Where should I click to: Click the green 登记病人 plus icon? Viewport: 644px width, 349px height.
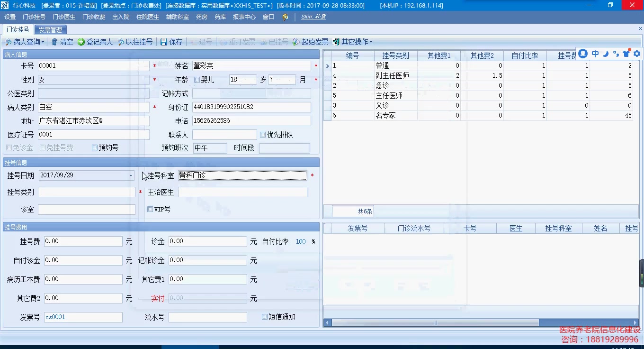coord(81,42)
